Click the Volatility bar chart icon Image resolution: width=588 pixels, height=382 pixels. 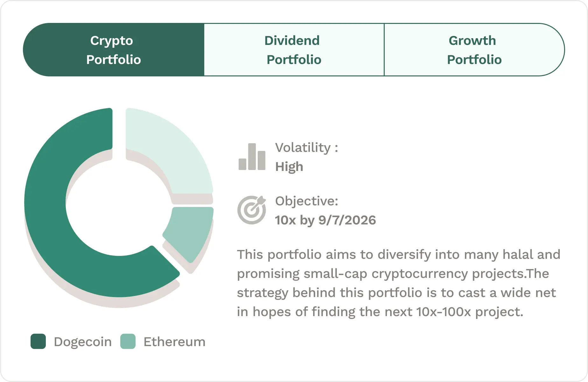click(252, 157)
